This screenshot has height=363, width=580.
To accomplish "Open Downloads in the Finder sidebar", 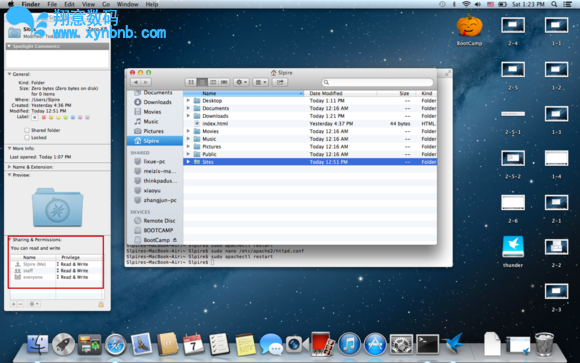I will point(157,102).
